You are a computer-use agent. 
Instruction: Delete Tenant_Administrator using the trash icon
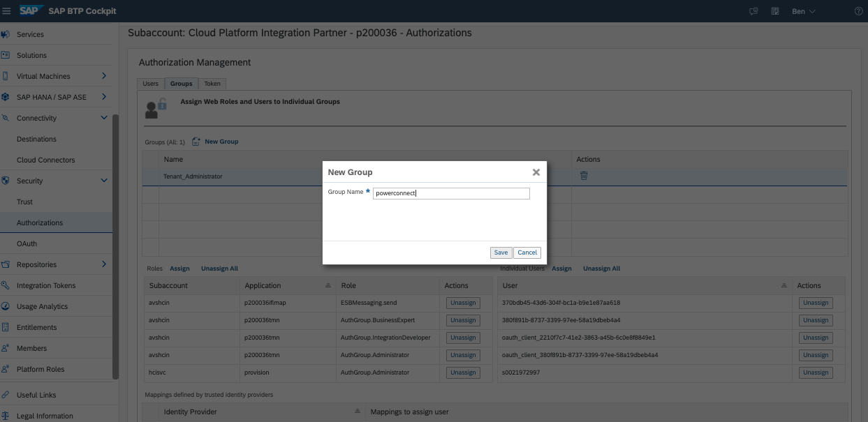[x=583, y=176]
